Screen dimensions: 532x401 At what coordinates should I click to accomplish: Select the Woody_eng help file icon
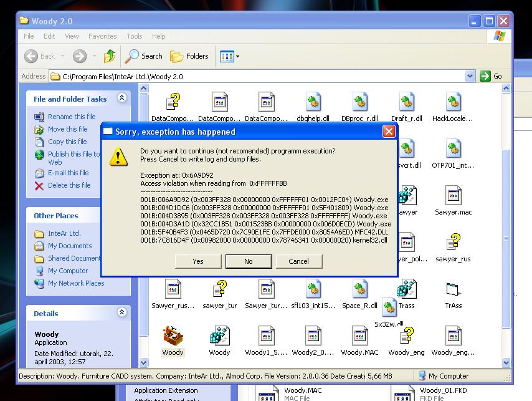[406, 335]
